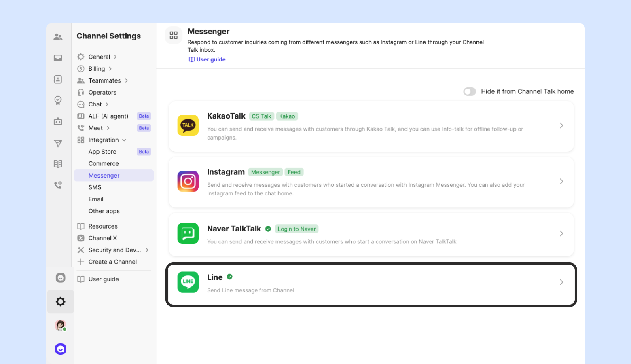This screenshot has height=364, width=631.
Task: Click the Channel Settings heading
Action: 109,36
